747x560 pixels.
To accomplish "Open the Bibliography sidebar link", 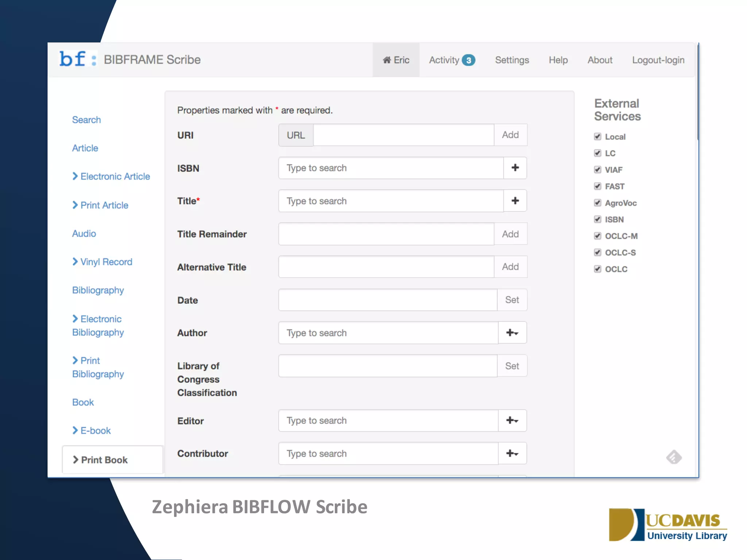I will [98, 290].
